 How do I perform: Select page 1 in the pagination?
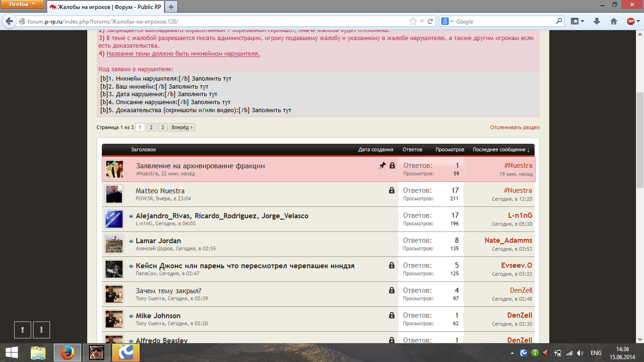(x=140, y=127)
